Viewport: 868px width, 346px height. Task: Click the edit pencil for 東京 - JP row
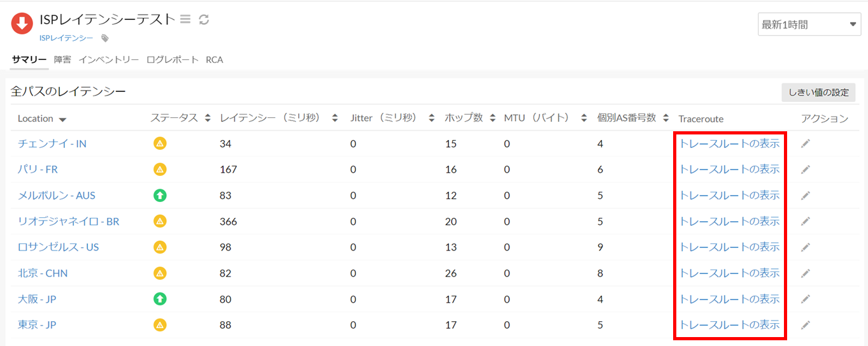pos(806,325)
